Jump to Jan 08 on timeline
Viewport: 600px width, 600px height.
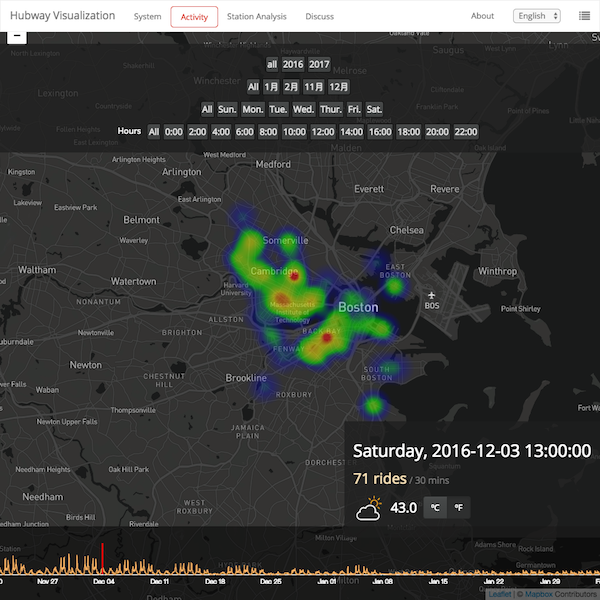[383, 581]
